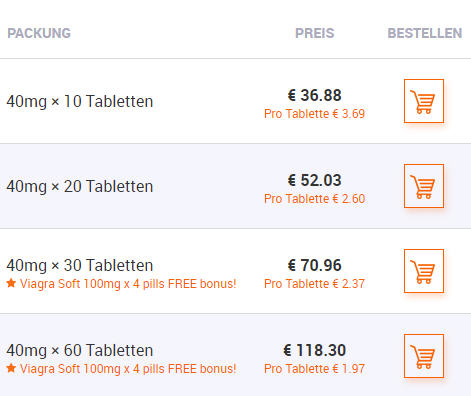Click the cart icon for € 70.96
471x396 pixels.
[x=424, y=271]
